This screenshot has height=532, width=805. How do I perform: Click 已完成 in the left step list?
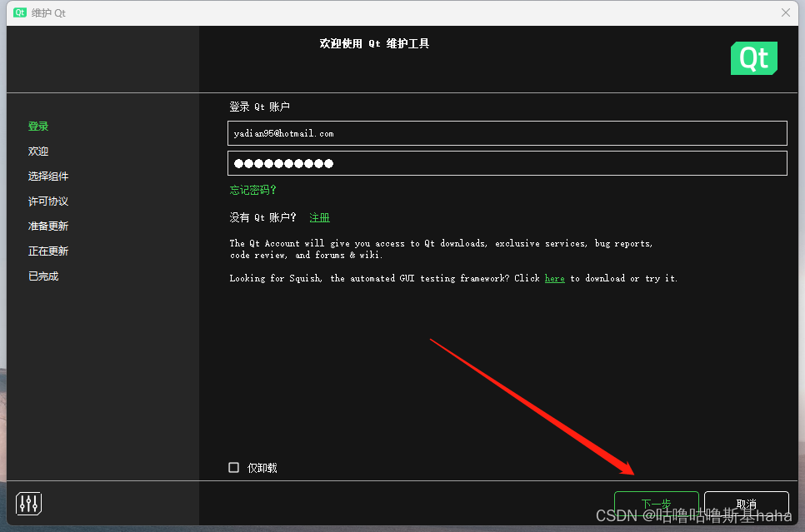point(42,276)
